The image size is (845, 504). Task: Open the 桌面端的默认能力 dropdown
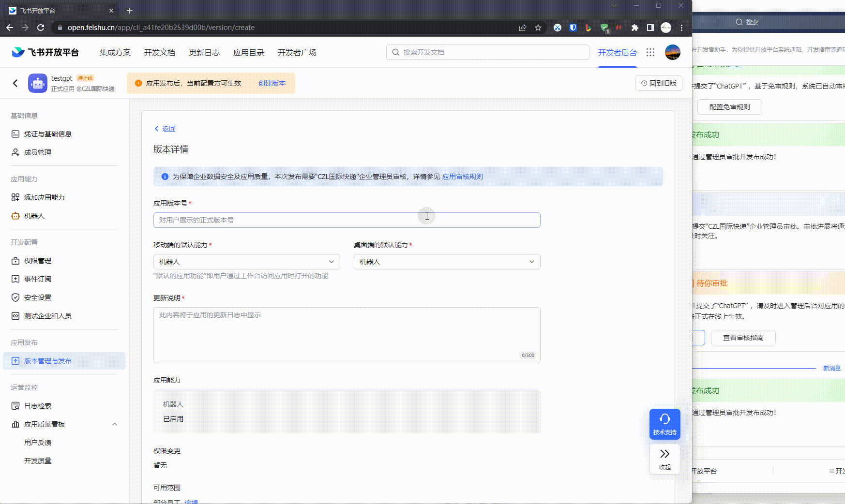(x=447, y=262)
